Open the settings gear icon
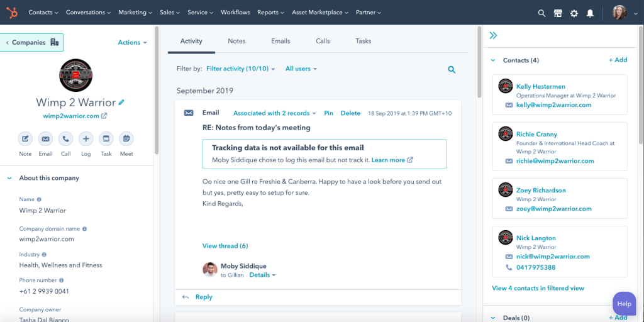The height and width of the screenshot is (322, 644). tap(574, 13)
